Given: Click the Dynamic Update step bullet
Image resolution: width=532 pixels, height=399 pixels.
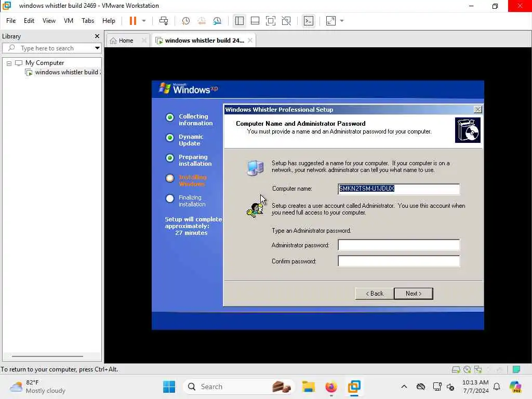Looking at the screenshot, I should tap(170, 138).
